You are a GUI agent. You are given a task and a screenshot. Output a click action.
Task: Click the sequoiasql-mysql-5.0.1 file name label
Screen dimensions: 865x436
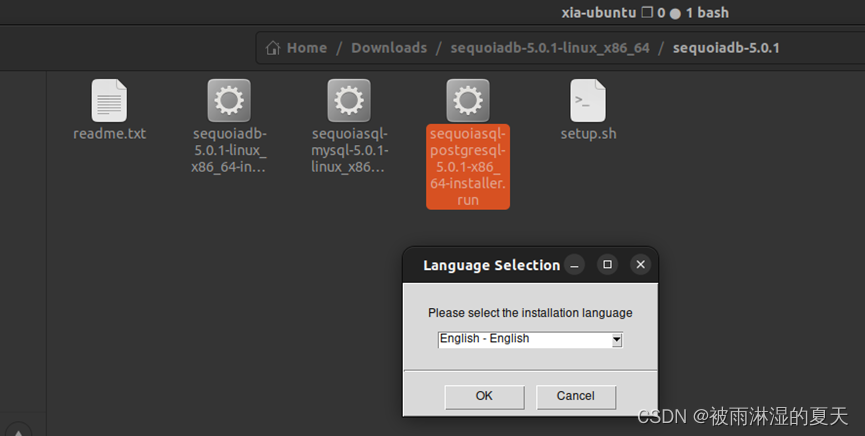click(x=349, y=150)
